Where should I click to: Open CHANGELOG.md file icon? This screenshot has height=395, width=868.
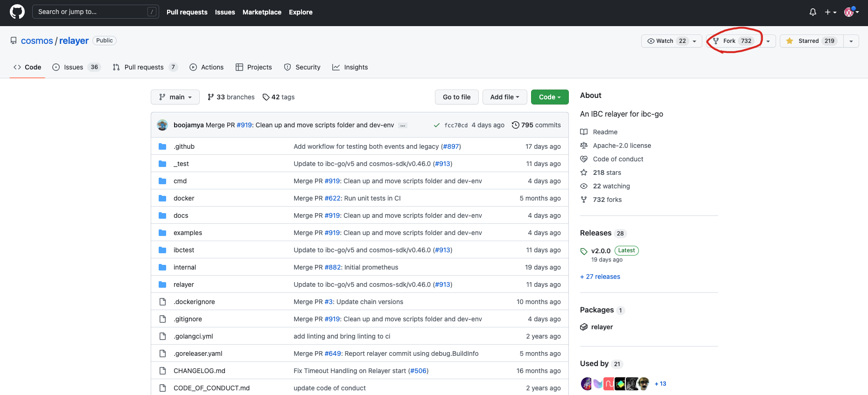click(162, 371)
